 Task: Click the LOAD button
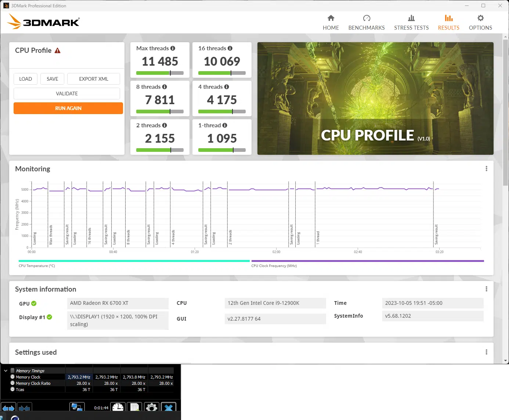[x=25, y=79]
